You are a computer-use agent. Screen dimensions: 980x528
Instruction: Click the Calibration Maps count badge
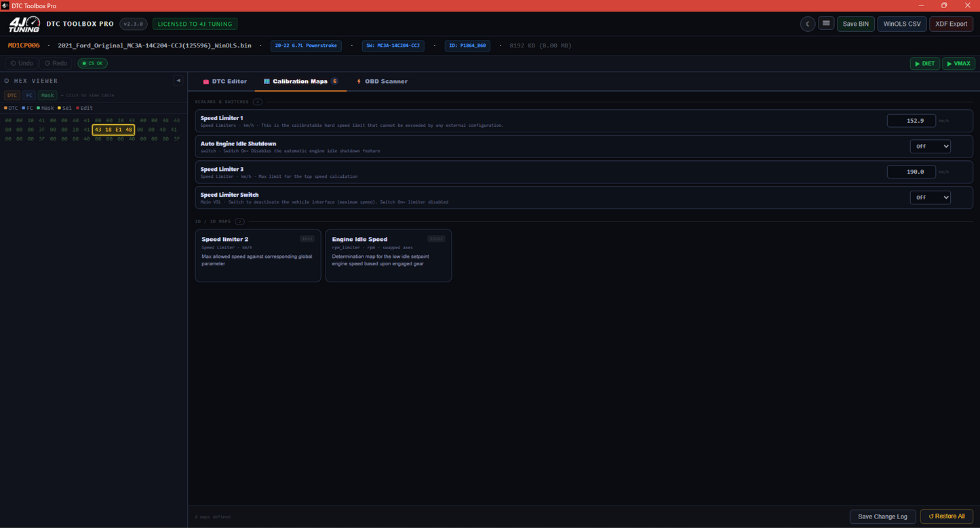pos(334,81)
